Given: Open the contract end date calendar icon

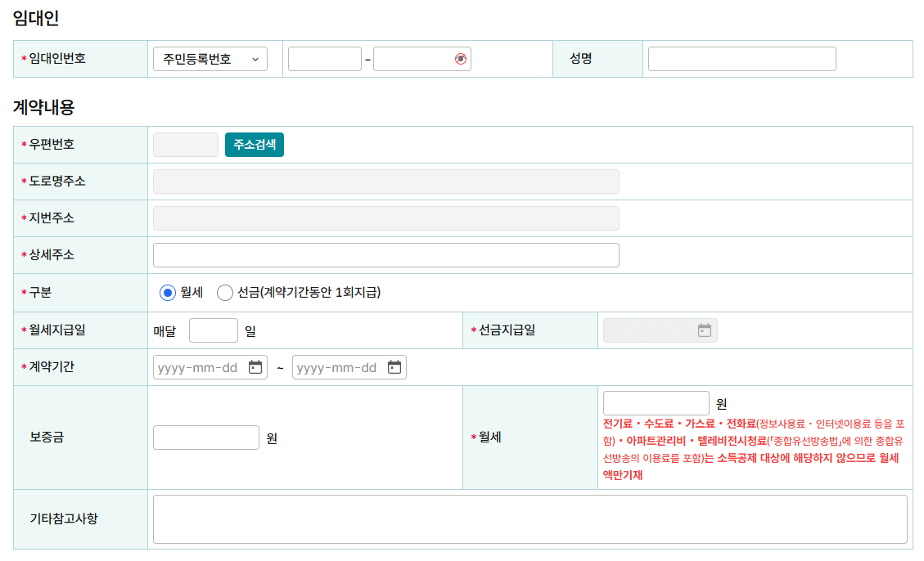Looking at the screenshot, I should pyautogui.click(x=394, y=367).
